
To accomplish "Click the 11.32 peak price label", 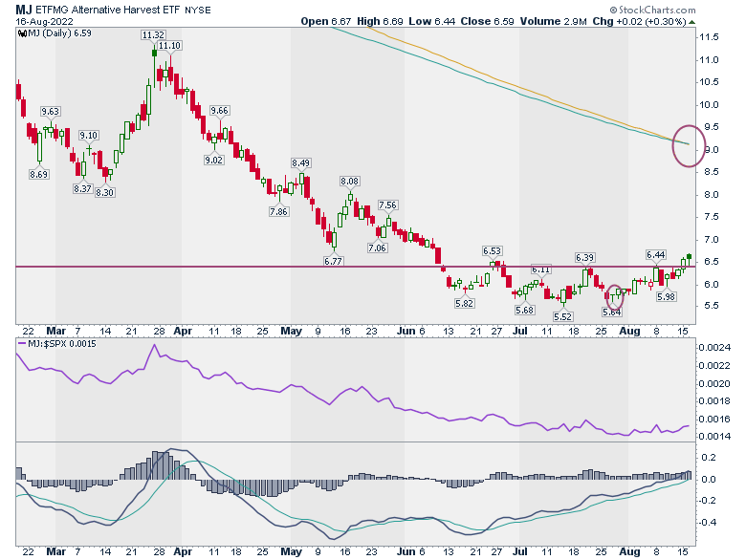I will point(153,34).
